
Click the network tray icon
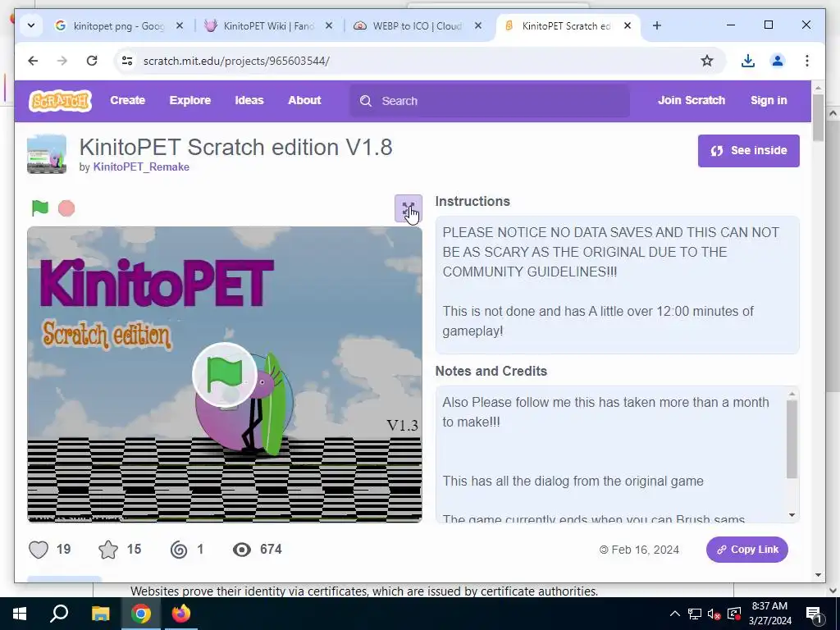tap(694, 614)
